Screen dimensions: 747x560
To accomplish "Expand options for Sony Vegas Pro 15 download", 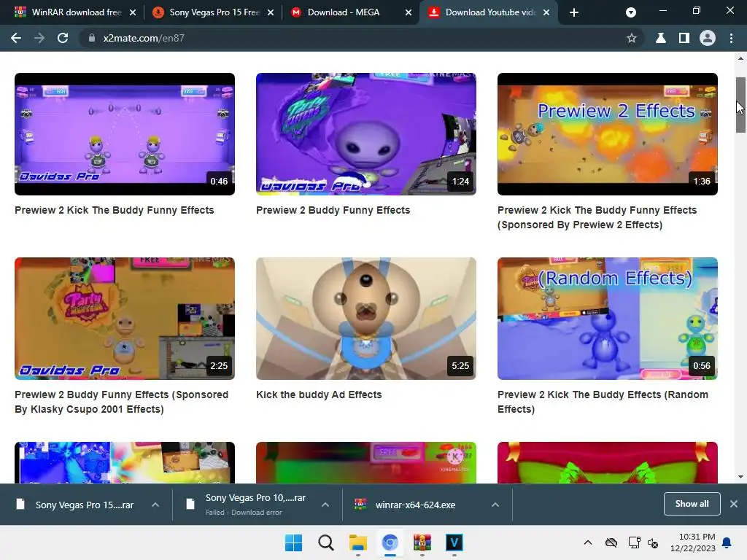I will point(155,505).
